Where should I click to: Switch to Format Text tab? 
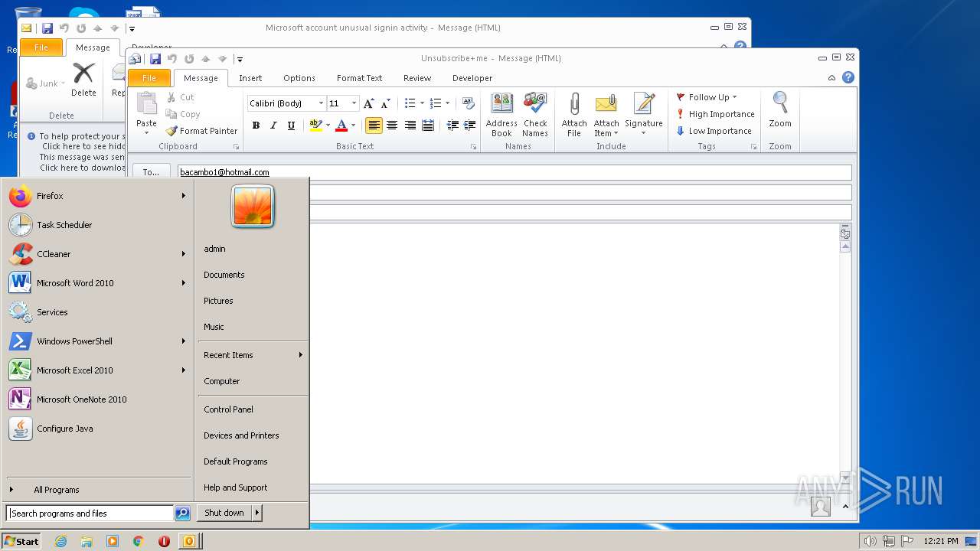(x=359, y=78)
